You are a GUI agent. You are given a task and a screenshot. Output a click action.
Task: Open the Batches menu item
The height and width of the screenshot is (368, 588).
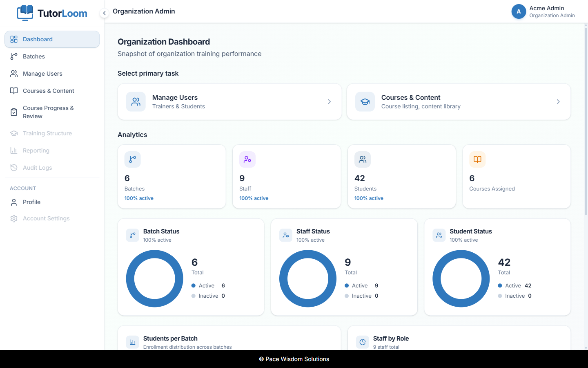tap(52, 56)
